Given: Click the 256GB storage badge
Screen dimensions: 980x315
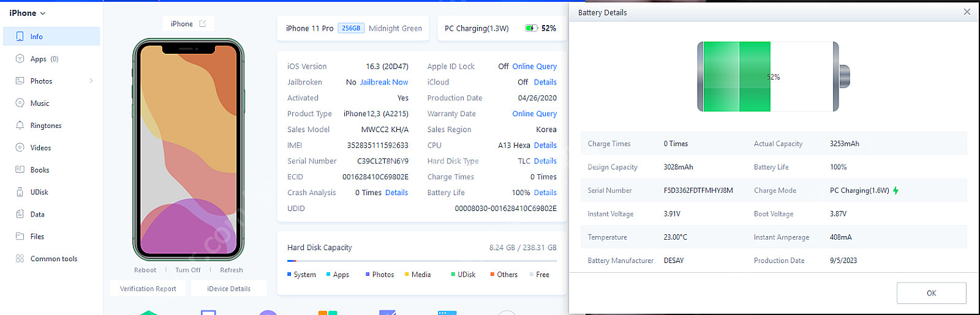Looking at the screenshot, I should pyautogui.click(x=351, y=28).
